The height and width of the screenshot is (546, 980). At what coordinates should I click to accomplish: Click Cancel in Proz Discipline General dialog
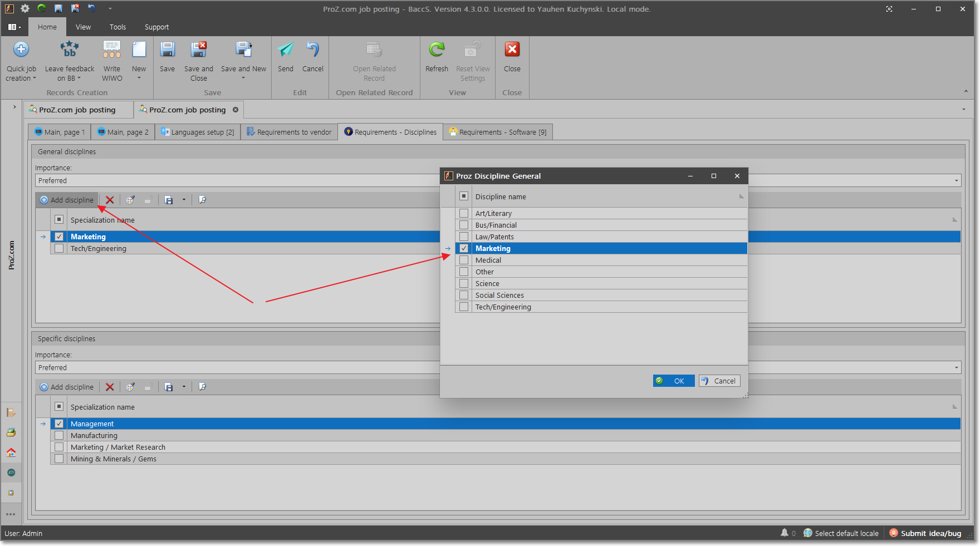tap(719, 381)
